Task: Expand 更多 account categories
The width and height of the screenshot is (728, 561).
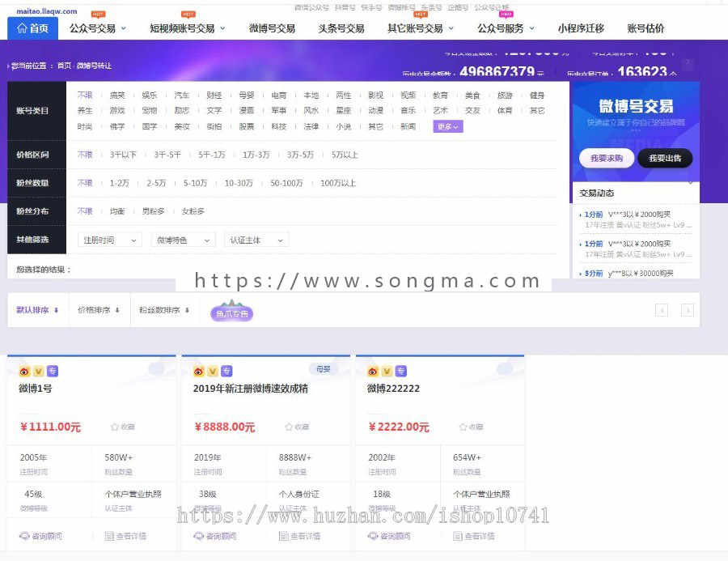Action: 448,126
